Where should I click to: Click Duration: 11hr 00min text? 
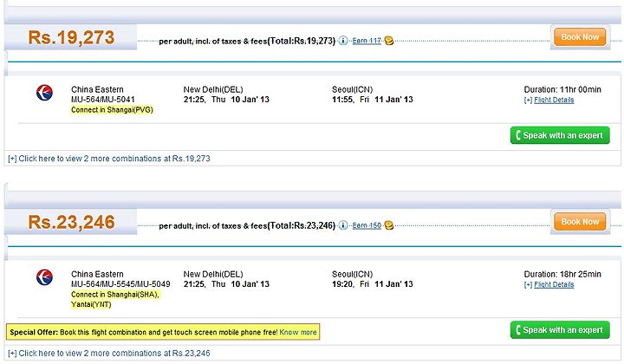pos(562,89)
